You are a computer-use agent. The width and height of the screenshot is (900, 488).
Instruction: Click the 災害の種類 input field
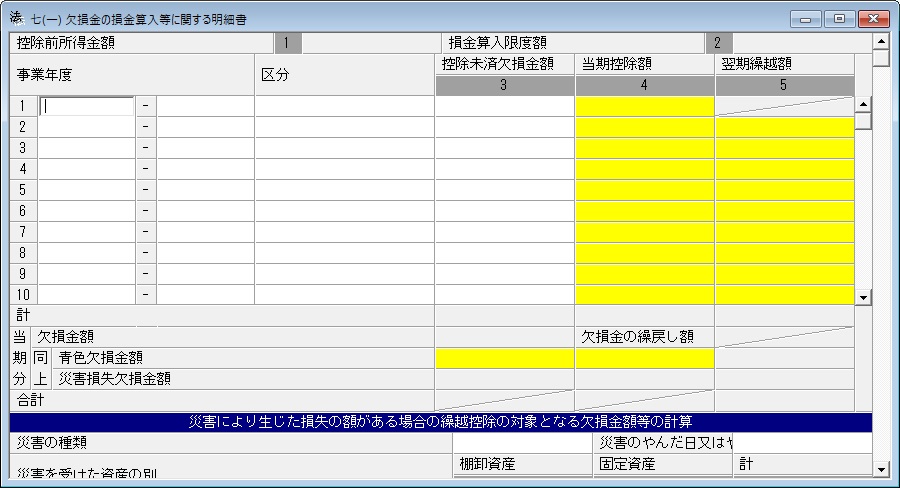click(x=522, y=443)
